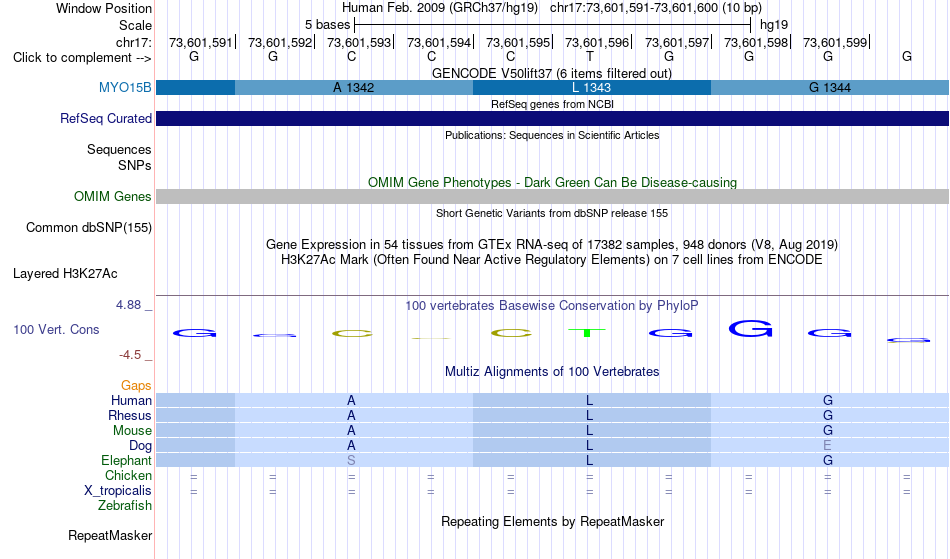Click Repeating Elements by RepeatMasker title

552,521
